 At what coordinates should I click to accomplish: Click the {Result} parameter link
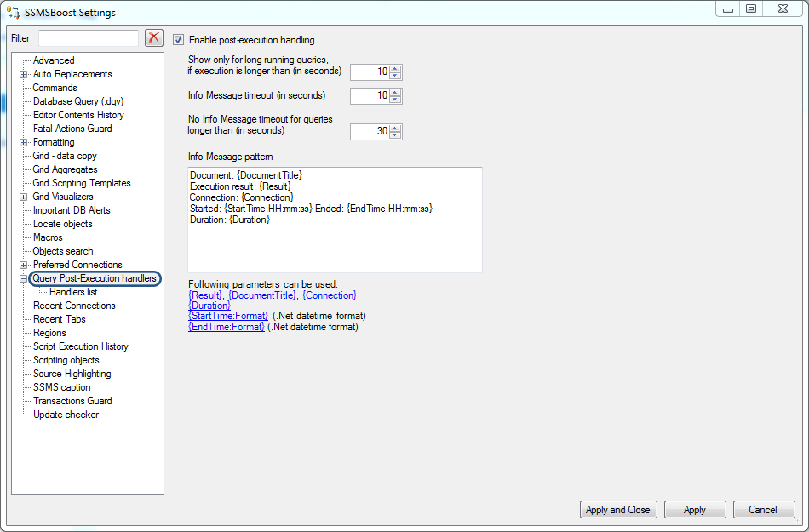(205, 295)
